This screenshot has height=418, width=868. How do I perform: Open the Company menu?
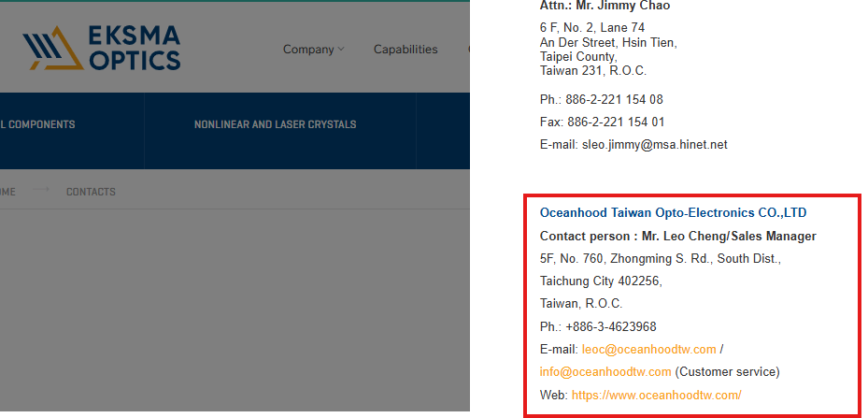click(308, 50)
